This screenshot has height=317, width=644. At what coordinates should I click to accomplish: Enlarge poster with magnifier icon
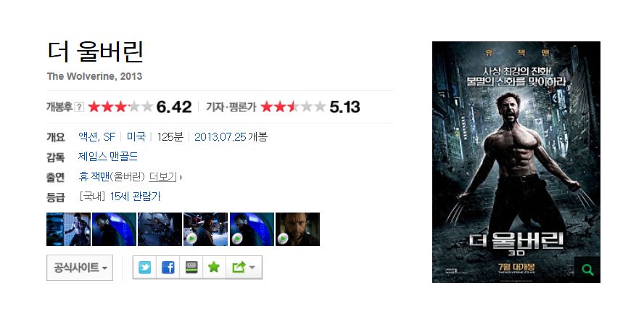pyautogui.click(x=587, y=270)
